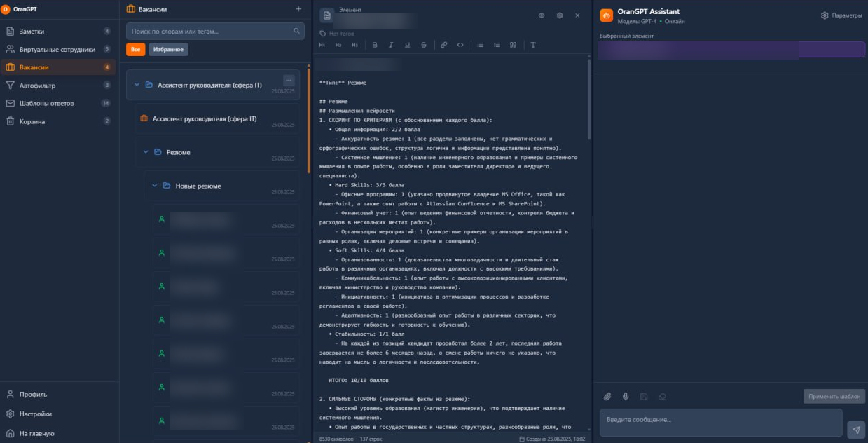Viewport: 868px width, 443px height.
Task: Click the Автофильтр funnel icon
Action: [11, 86]
